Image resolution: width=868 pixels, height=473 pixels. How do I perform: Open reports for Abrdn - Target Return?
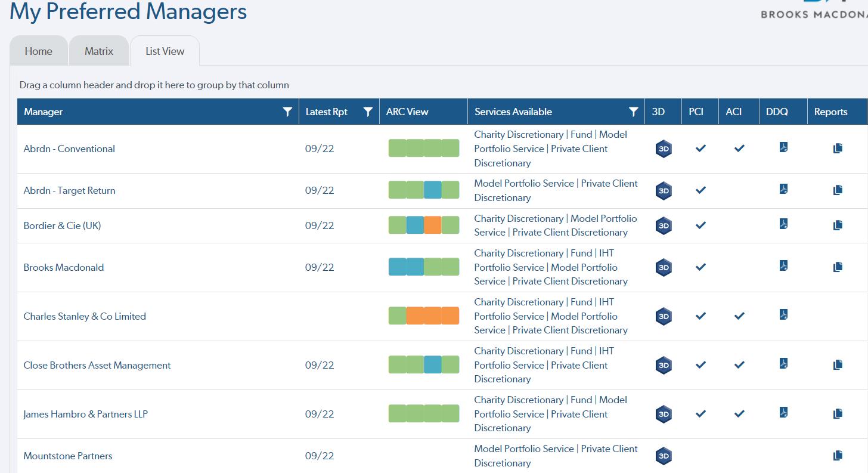click(x=838, y=190)
